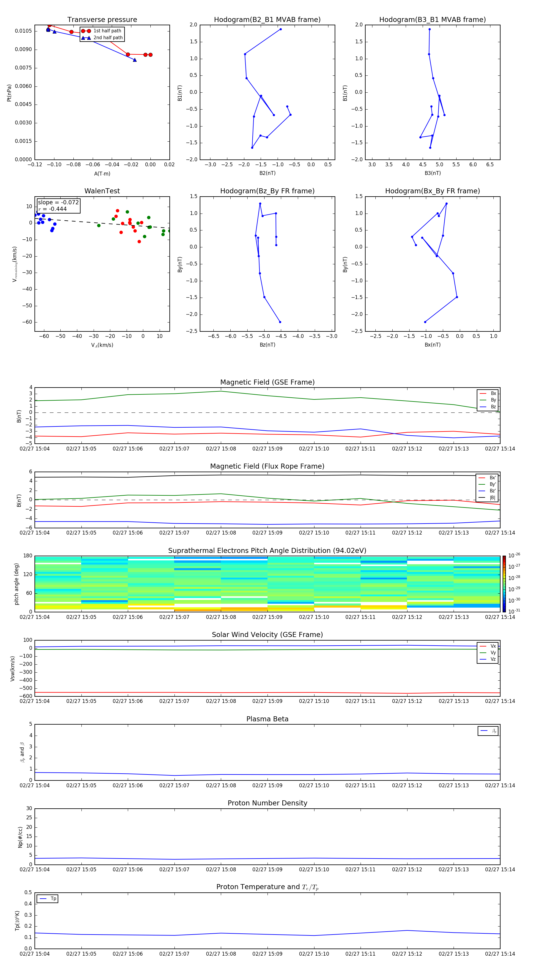This screenshot has height=980, width=535.
Task: Click the slope = -0.072 text box
Action: (x=58, y=206)
